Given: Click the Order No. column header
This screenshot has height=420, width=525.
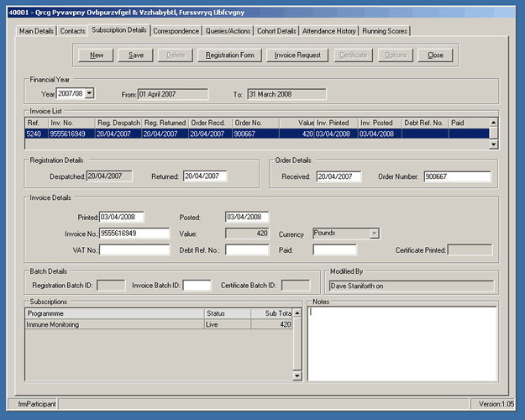Looking at the screenshot, I should pos(256,123).
